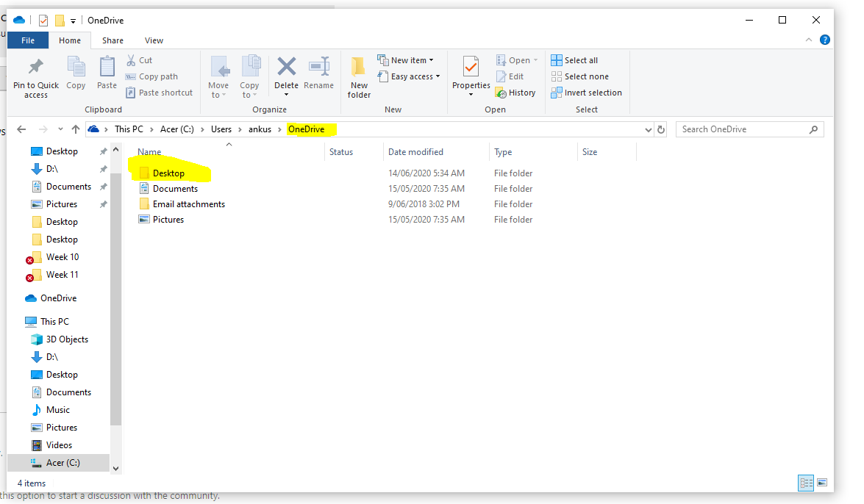Click ankus in address path
This screenshot has width=864, height=504.
pos(260,129)
